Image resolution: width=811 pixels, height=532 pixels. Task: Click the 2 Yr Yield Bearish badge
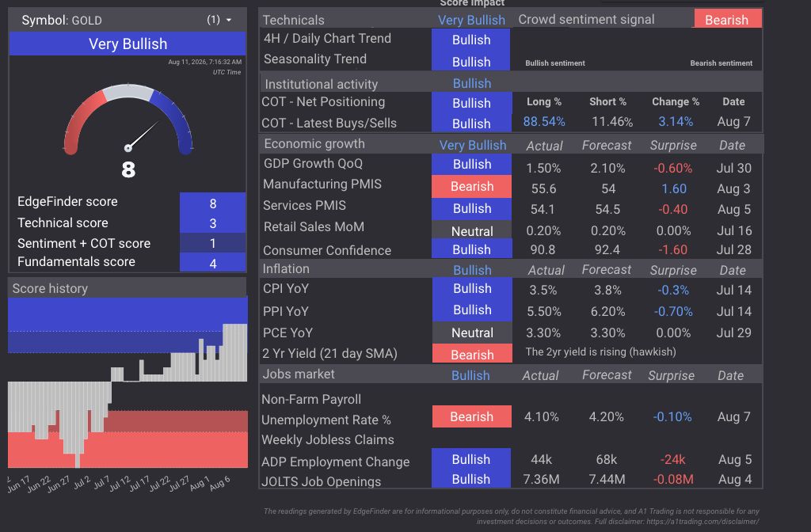point(472,354)
